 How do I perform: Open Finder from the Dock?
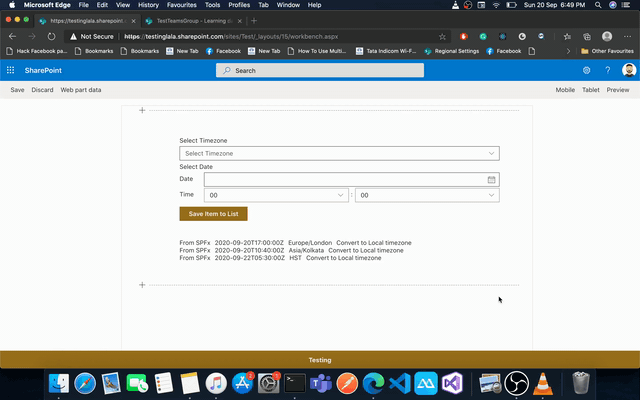pyautogui.click(x=59, y=384)
